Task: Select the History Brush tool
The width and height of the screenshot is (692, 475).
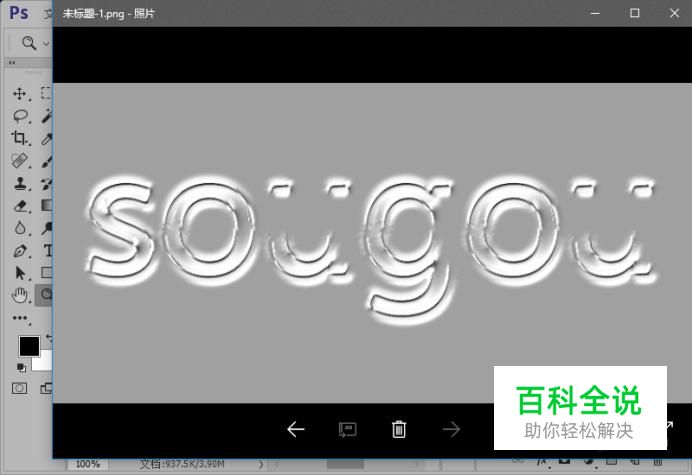Action: click(47, 184)
